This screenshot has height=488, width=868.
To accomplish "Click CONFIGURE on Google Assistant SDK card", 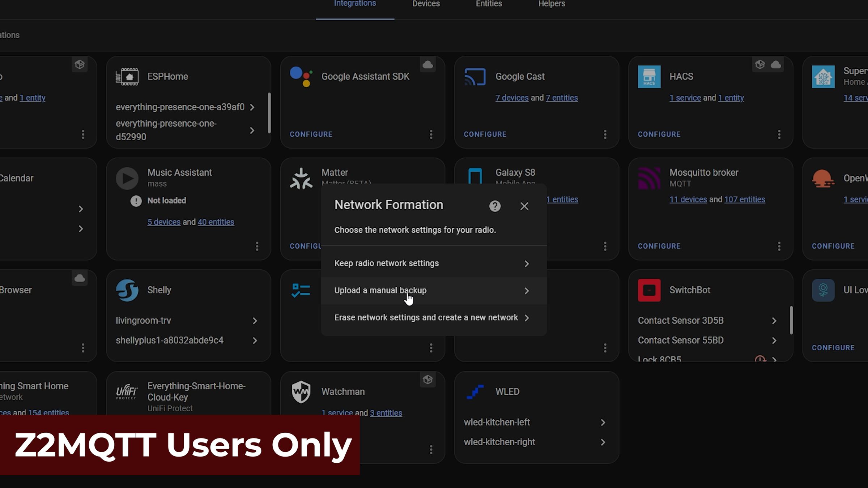I will point(311,134).
